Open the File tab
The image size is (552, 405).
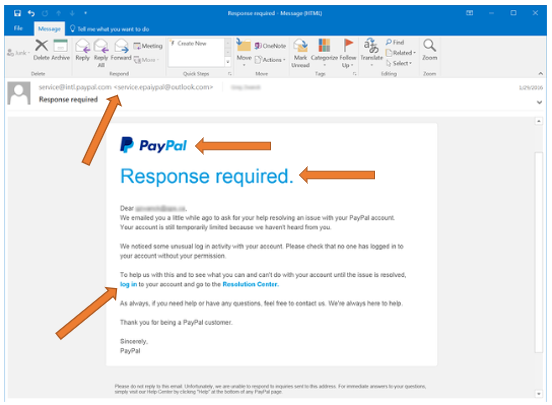point(18,28)
